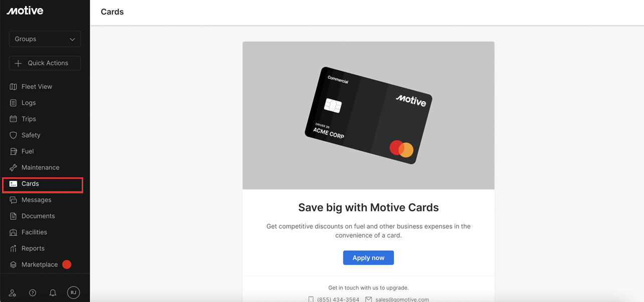The height and width of the screenshot is (302, 644).
Task: Expand the Groups dropdown
Action: [45, 39]
